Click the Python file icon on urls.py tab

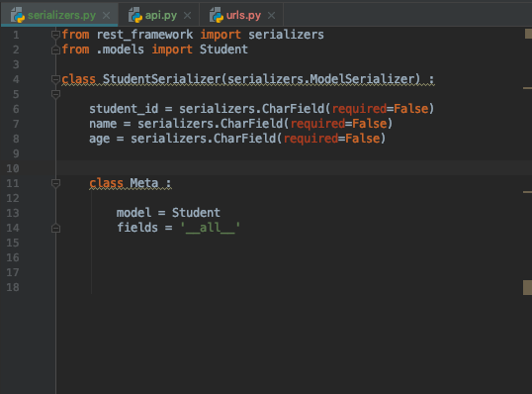217,15
